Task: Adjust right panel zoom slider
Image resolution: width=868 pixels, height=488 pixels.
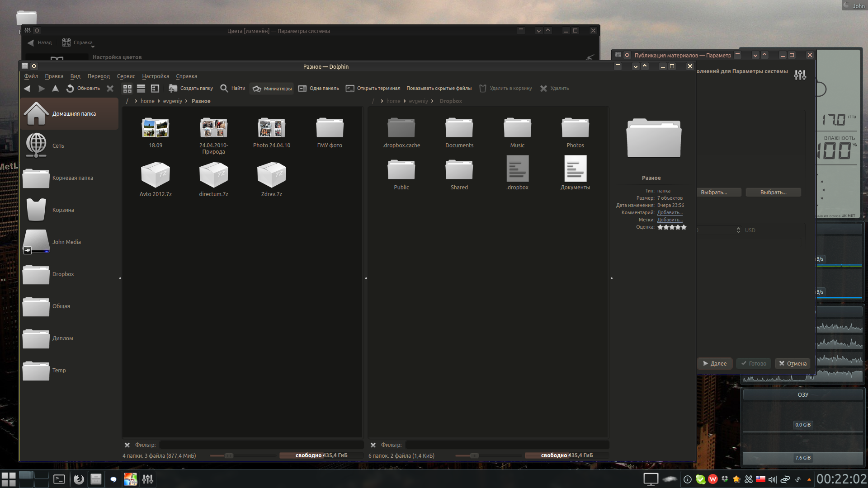Action: click(x=474, y=455)
